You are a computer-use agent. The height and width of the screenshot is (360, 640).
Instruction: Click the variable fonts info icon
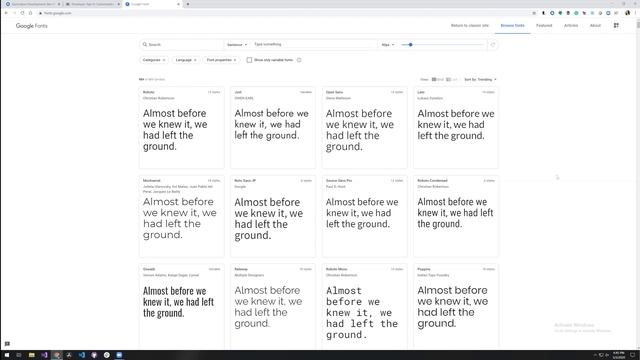click(299, 60)
